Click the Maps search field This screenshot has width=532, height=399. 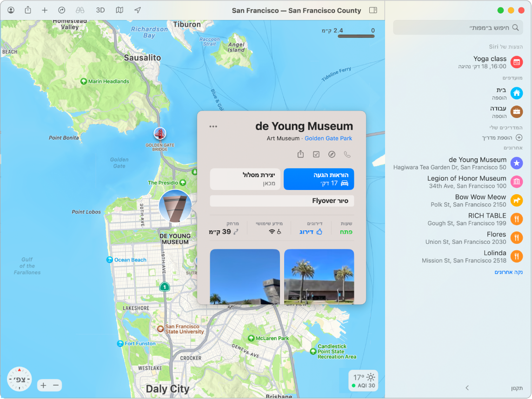click(458, 28)
